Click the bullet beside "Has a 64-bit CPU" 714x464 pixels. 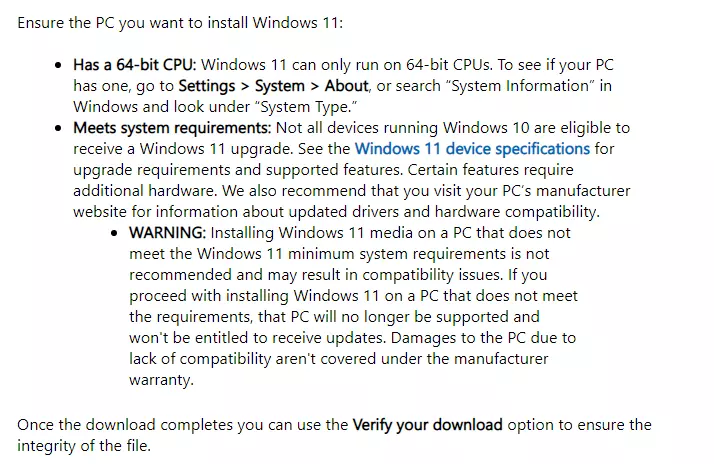click(x=59, y=65)
